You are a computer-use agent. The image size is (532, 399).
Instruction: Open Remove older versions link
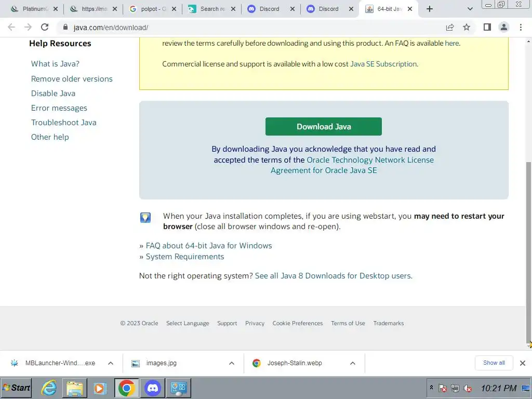[x=72, y=79]
